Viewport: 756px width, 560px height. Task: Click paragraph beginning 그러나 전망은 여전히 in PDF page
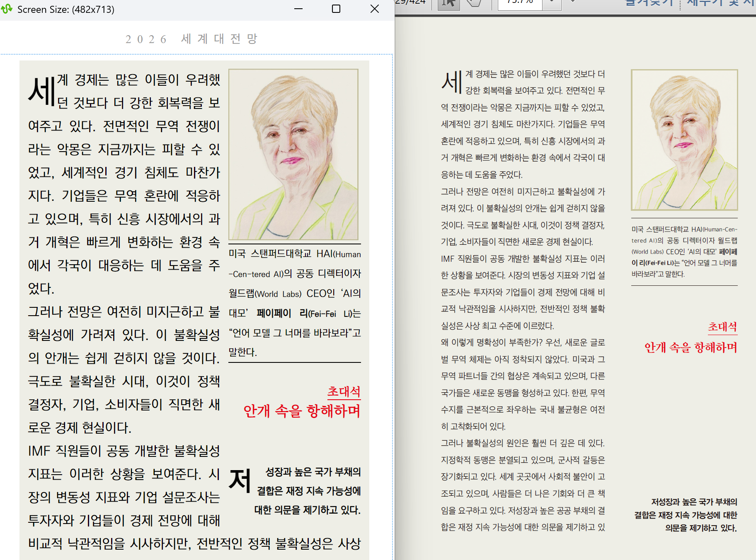tap(523, 217)
